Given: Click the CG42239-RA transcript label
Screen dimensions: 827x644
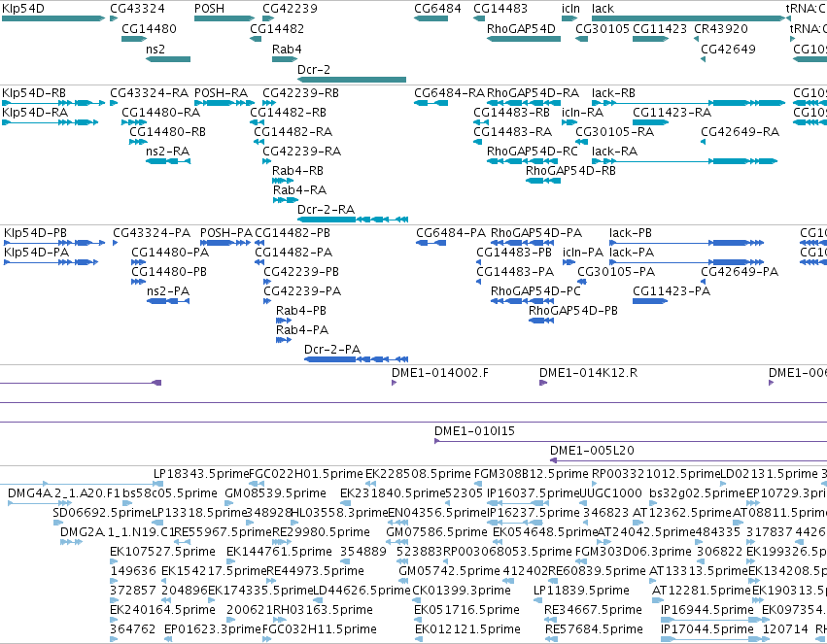Looking at the screenshot, I should click(302, 152).
